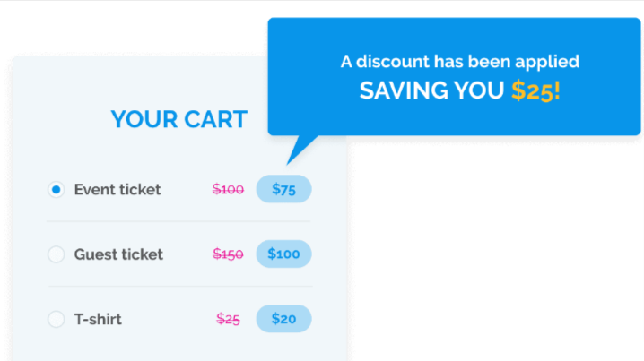Select the T-shirt radio button
The width and height of the screenshot is (644, 361).
coord(56,319)
